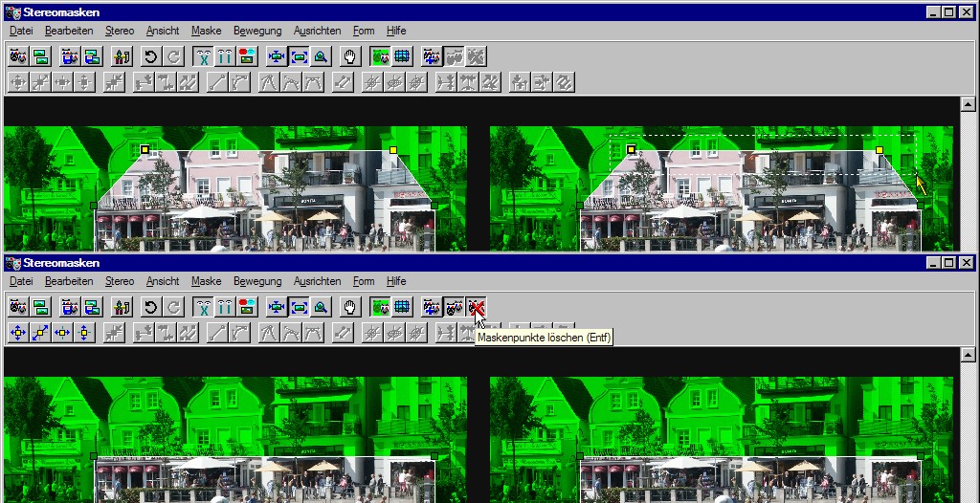Screen dimensions: 980x503
Task: Select the hand pan tool in lower window
Action: click(349, 307)
